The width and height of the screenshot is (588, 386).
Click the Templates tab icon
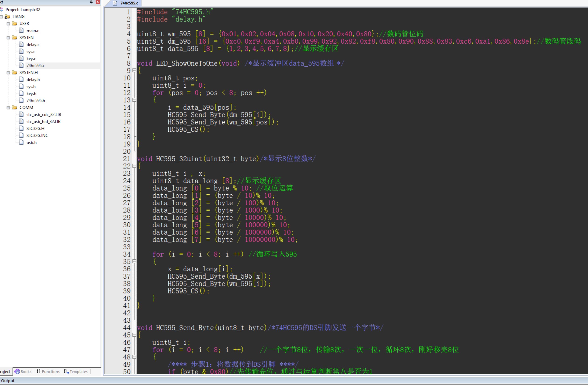point(66,372)
